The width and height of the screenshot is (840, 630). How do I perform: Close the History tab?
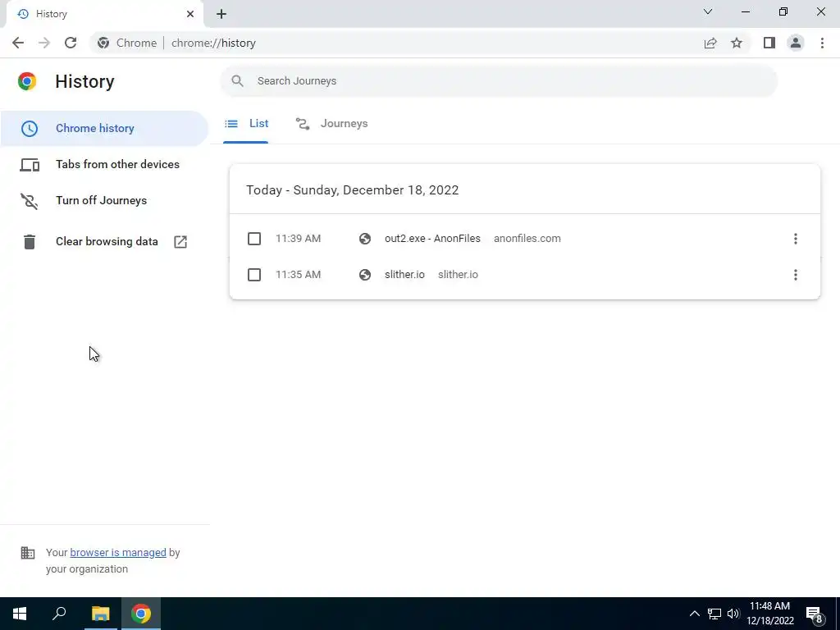(190, 14)
